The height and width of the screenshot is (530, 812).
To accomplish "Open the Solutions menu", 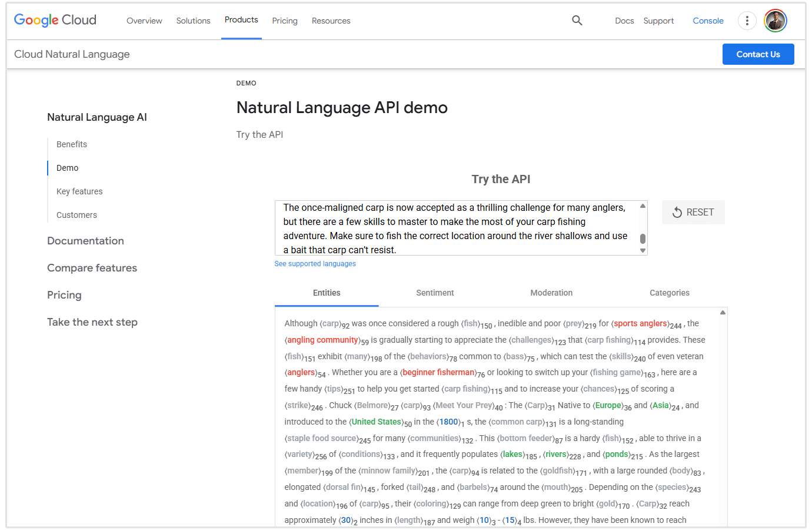I will coord(193,20).
